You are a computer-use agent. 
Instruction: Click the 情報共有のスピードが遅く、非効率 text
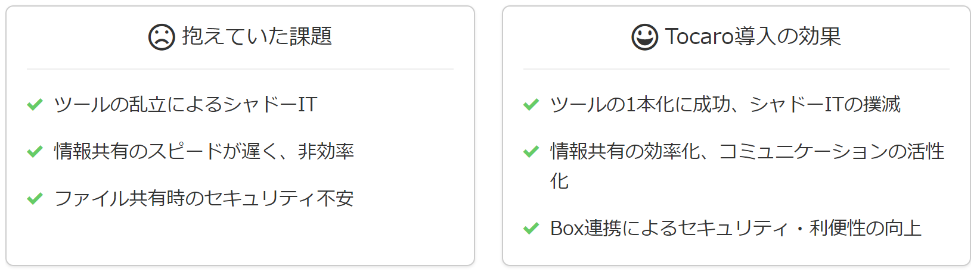(204, 151)
